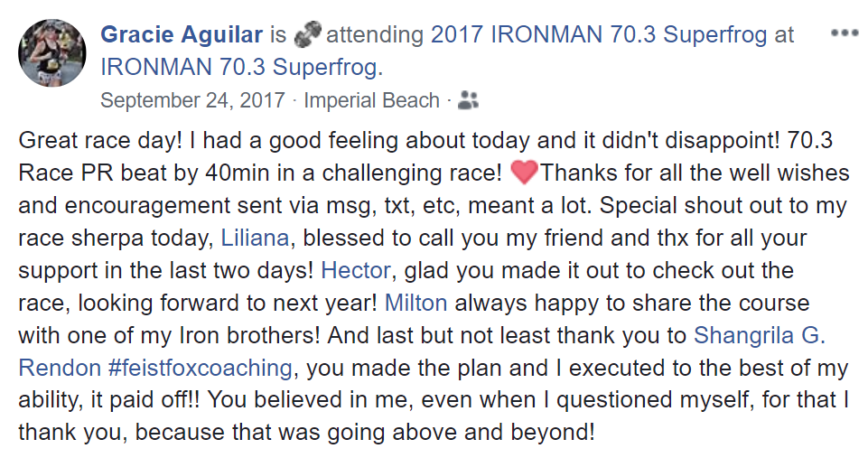Click the Rendon surname tag link
The image size is (868, 458).
60,369
